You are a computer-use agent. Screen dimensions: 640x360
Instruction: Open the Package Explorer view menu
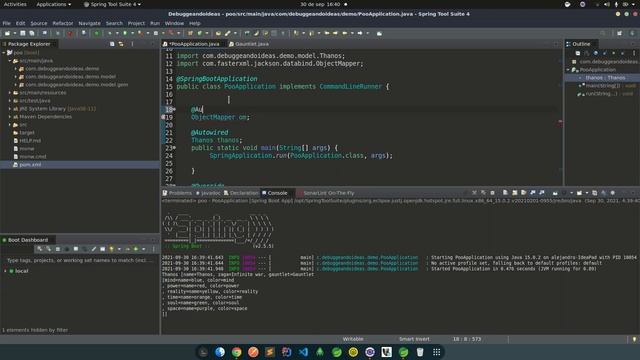click(132, 44)
